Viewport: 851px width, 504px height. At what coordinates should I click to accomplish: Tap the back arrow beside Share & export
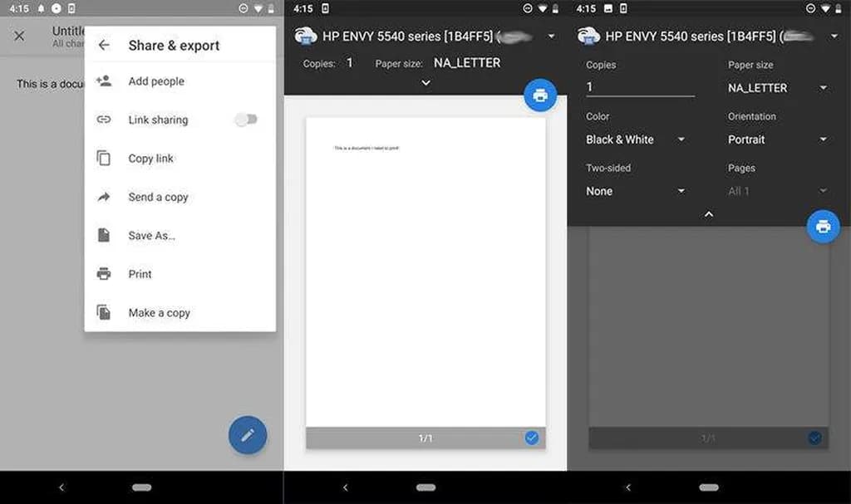pyautogui.click(x=104, y=46)
